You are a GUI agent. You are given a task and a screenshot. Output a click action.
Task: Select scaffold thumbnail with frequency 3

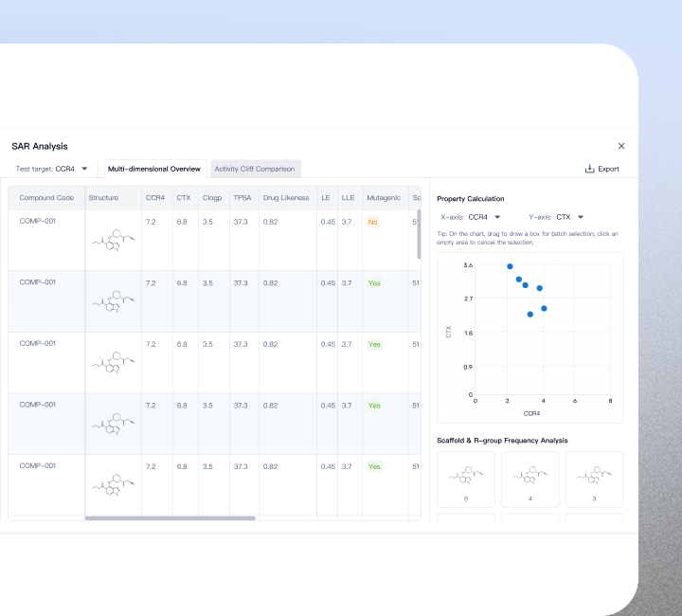click(x=594, y=480)
